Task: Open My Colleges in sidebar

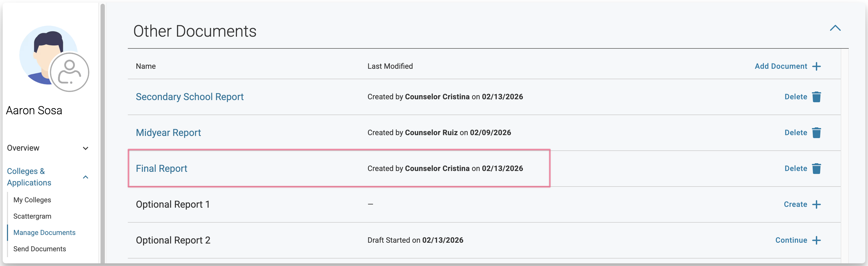Action: pyautogui.click(x=32, y=200)
